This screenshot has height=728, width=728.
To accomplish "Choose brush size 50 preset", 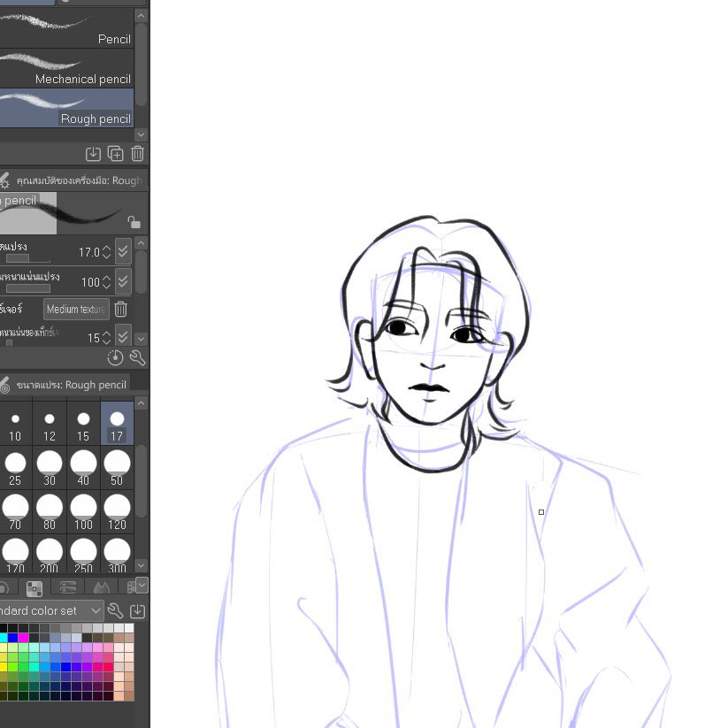I will pos(117,468).
